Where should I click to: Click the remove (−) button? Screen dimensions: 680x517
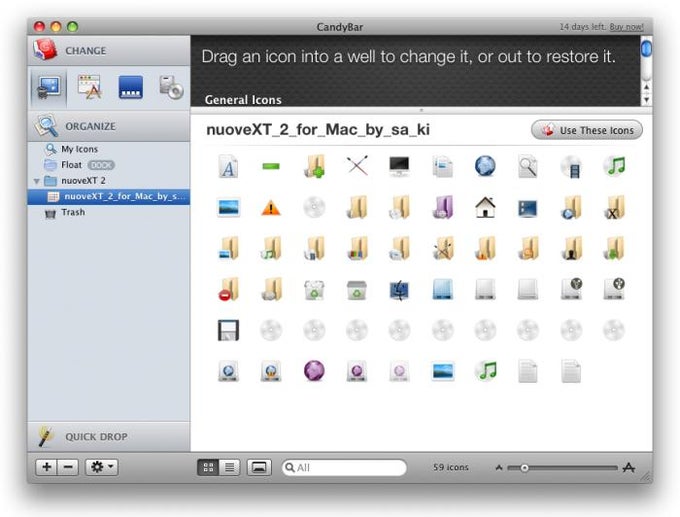coord(68,467)
